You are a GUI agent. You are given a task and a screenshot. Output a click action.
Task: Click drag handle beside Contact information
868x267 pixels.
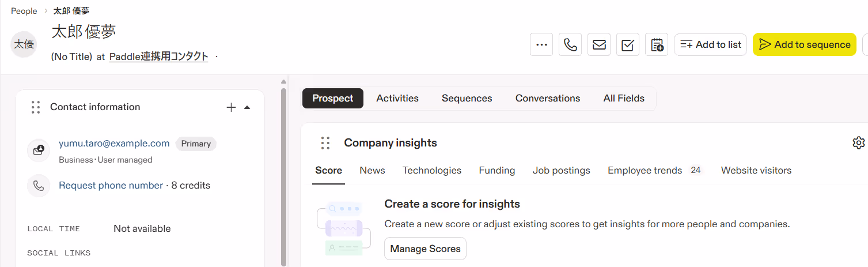[36, 107]
